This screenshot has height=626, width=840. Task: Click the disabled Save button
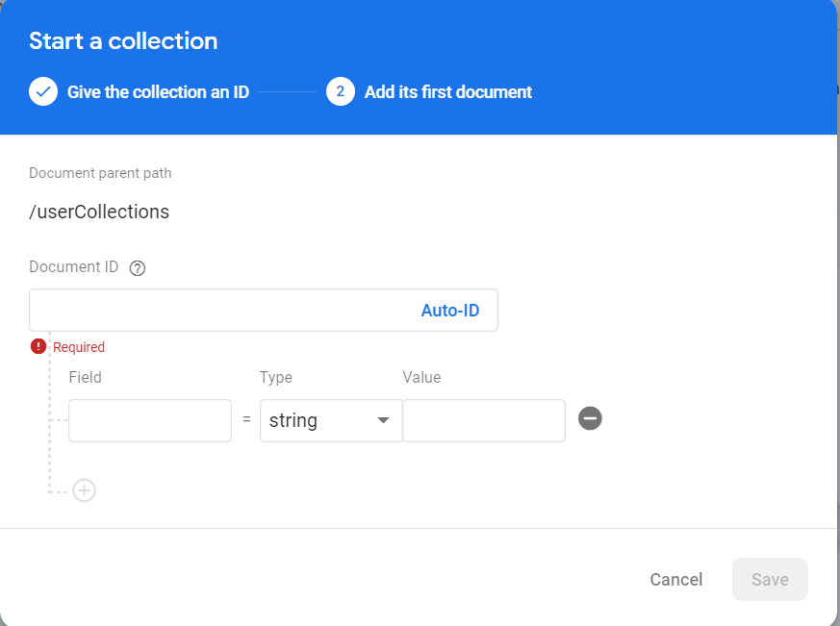tap(770, 580)
